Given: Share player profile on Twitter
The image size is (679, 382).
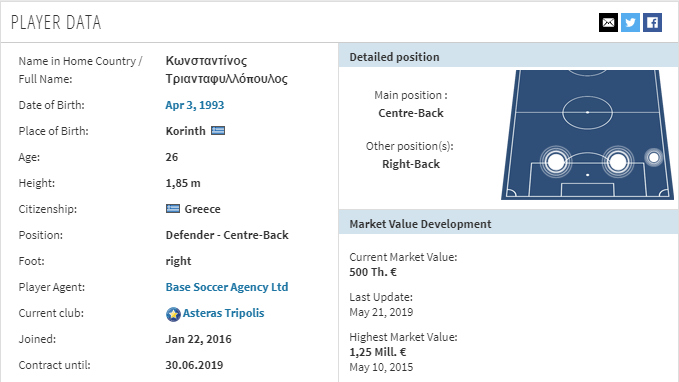Looking at the screenshot, I should (630, 23).
